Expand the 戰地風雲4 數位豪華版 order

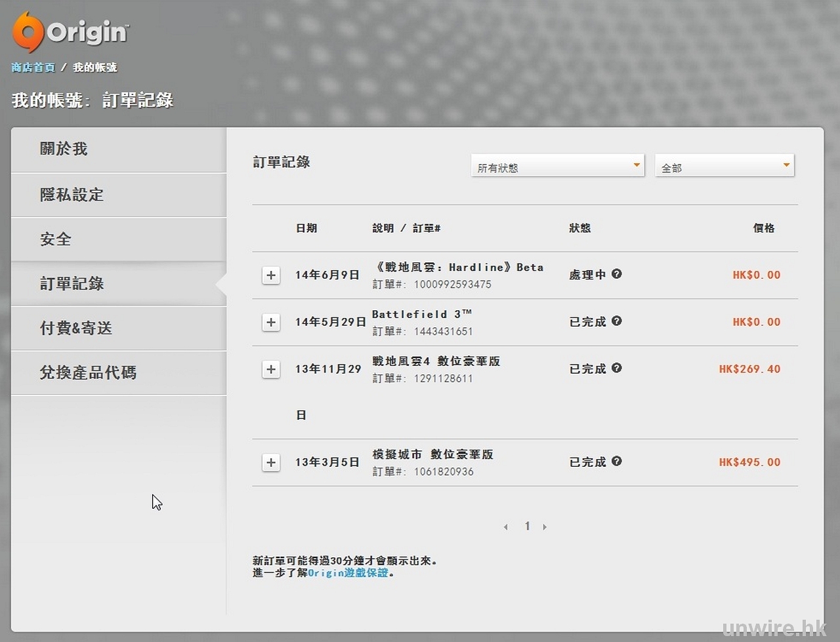(x=271, y=370)
